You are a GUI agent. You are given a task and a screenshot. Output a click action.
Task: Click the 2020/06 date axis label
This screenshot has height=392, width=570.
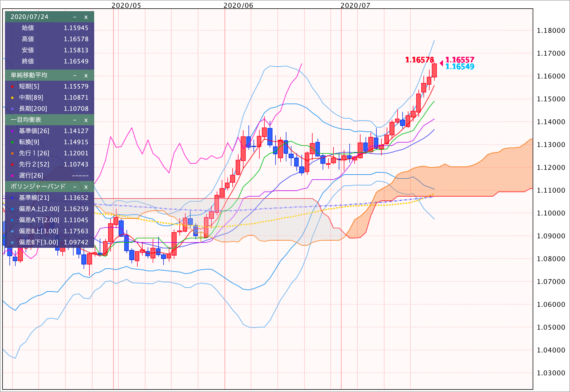click(238, 5)
